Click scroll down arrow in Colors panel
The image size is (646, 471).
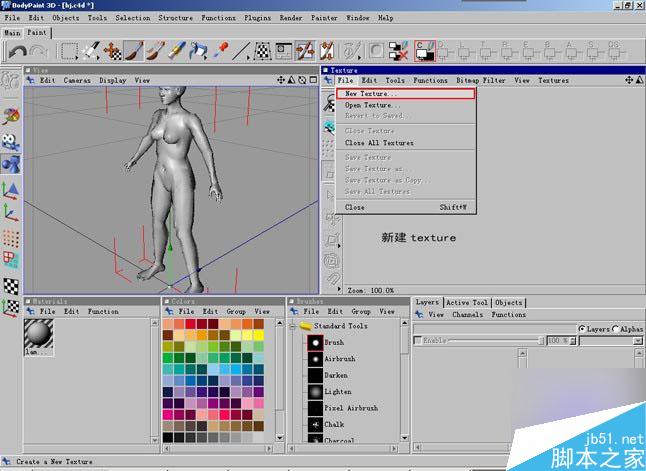(x=280, y=438)
